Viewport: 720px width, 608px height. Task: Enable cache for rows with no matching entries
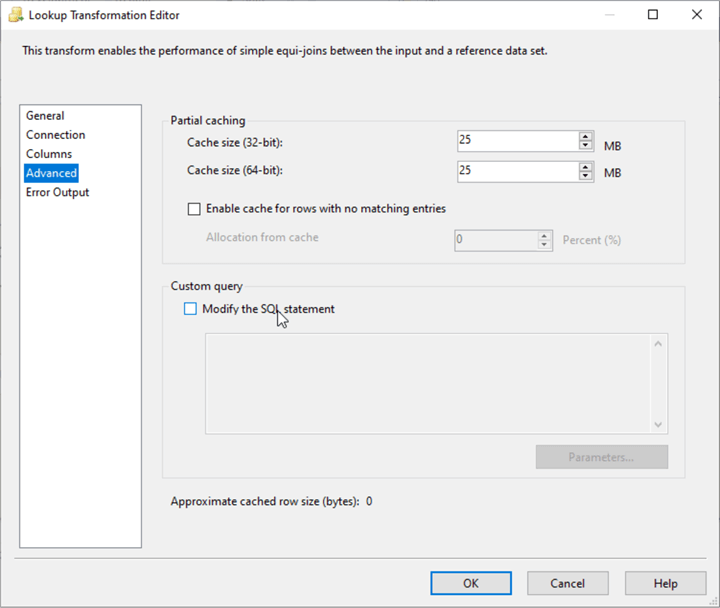click(x=194, y=209)
